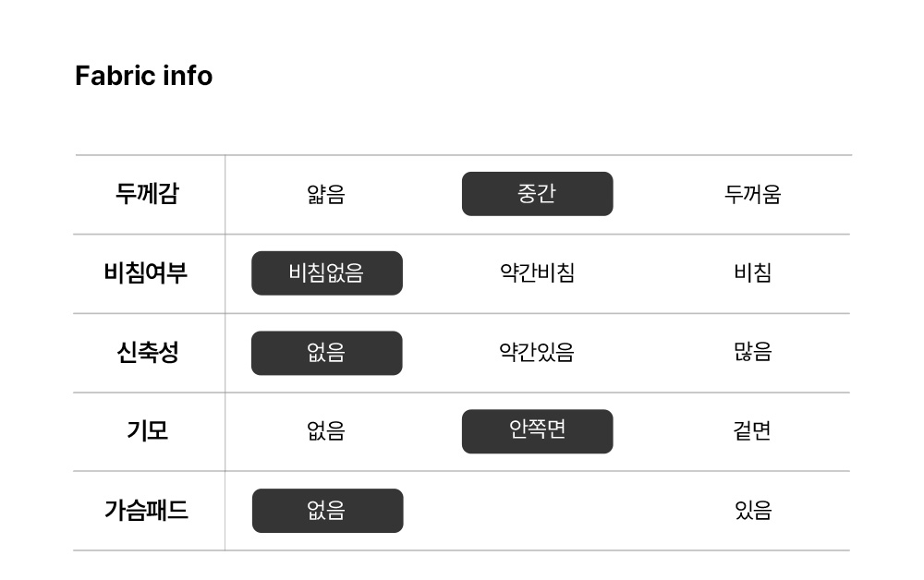The image size is (924, 580).
Task: Click the 두께감 row label
Action: [147, 194]
